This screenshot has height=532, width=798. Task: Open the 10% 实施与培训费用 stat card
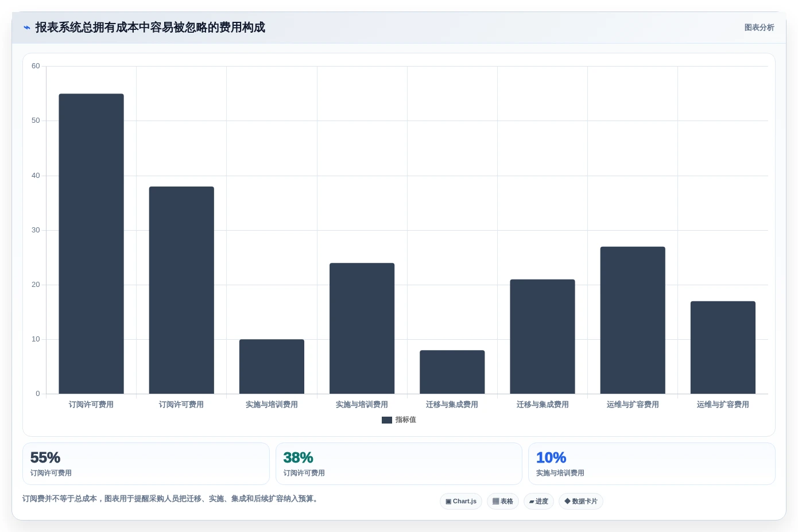[x=652, y=464]
